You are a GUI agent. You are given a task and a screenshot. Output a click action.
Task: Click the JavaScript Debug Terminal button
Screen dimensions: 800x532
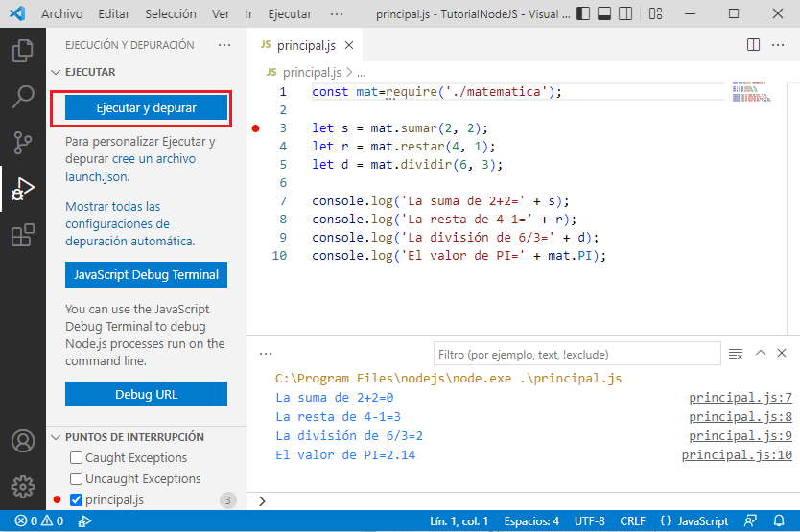coord(147,275)
